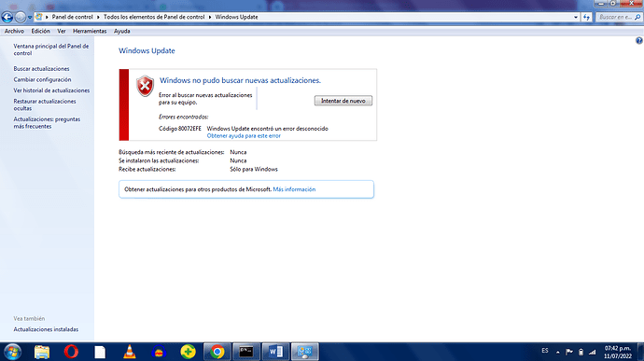Screen dimensions: 644x361
Task: Click the red shield error icon
Action: click(x=145, y=86)
